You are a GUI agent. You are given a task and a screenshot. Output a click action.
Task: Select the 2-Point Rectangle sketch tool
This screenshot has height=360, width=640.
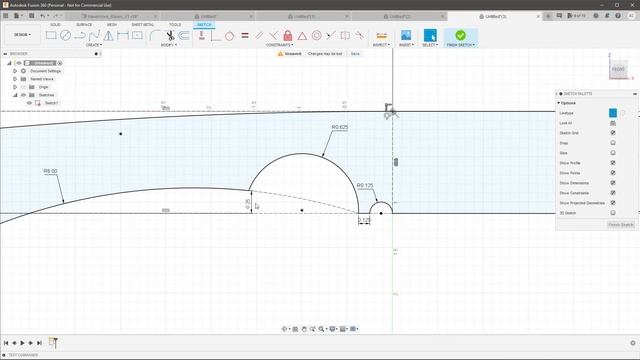point(51,36)
